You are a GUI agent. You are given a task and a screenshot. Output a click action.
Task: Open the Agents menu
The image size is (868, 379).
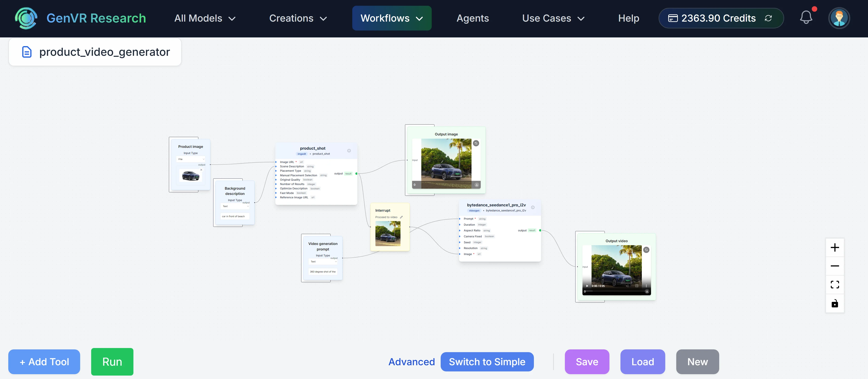[x=472, y=18]
